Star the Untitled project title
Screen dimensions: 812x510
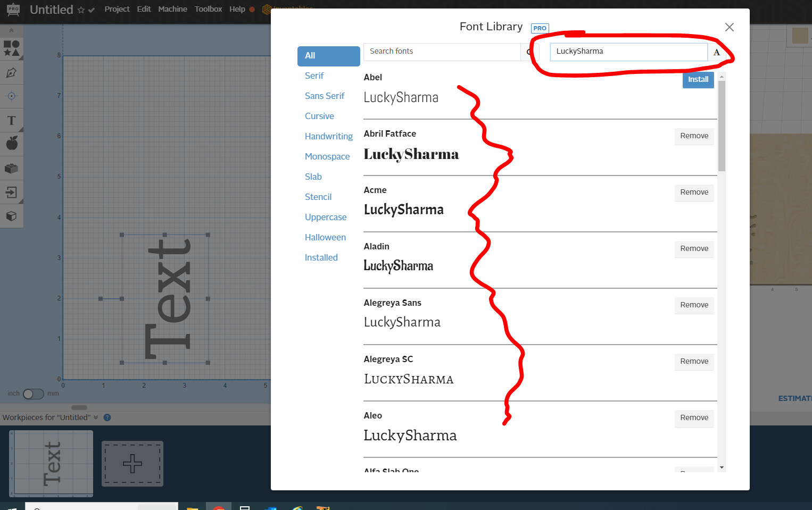pyautogui.click(x=81, y=9)
